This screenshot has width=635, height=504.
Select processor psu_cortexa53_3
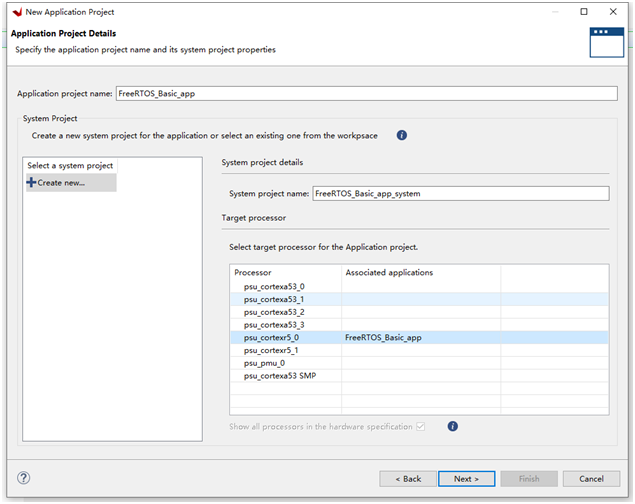point(419,325)
